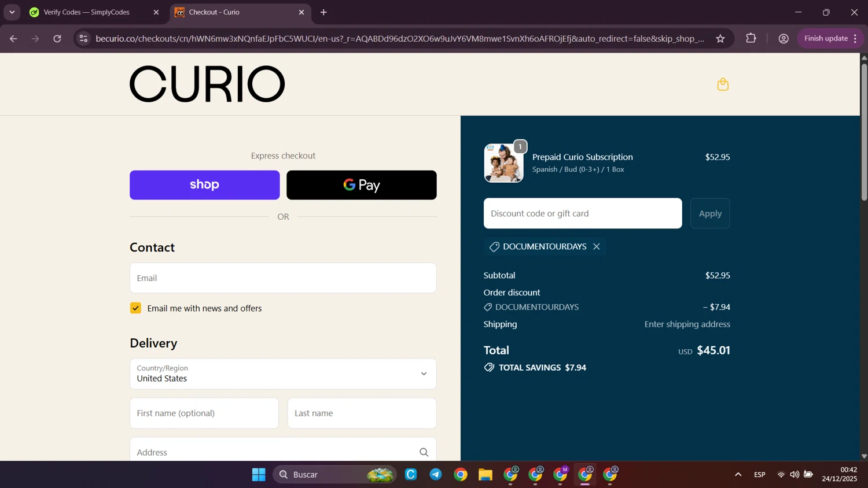
Task: Click the First name (optional) field
Action: click(x=204, y=413)
